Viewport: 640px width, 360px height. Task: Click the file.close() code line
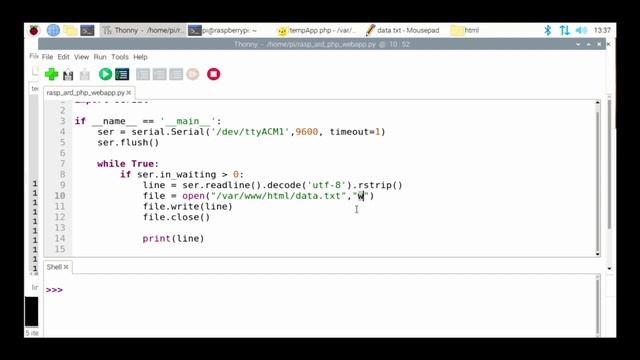[176, 217]
